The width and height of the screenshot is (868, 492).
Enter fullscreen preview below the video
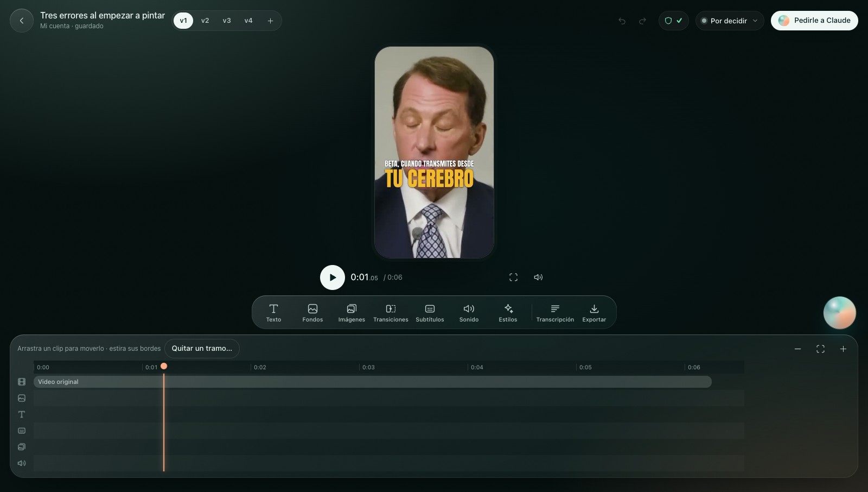(x=513, y=277)
